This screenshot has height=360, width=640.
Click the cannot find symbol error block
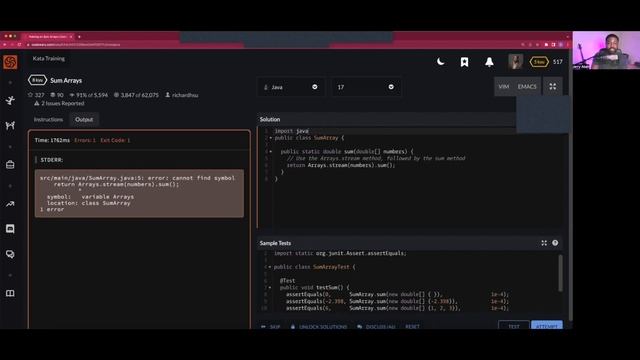pyautogui.click(x=139, y=193)
